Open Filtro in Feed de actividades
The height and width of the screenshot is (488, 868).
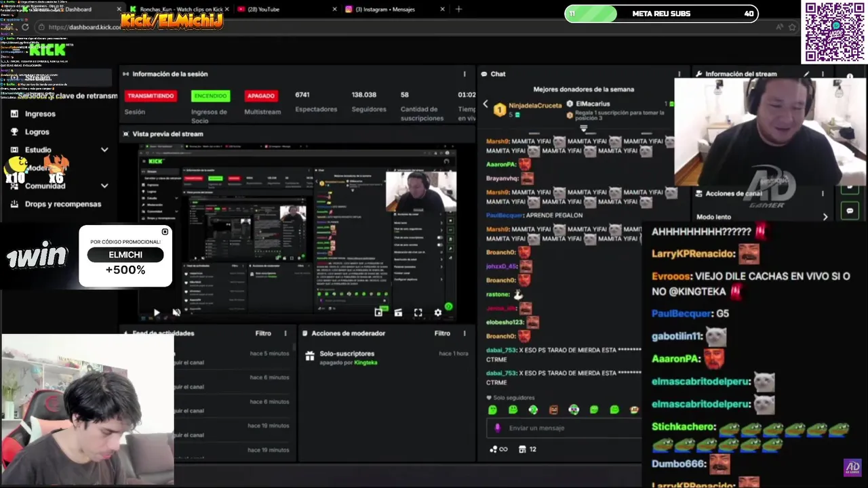(x=263, y=333)
